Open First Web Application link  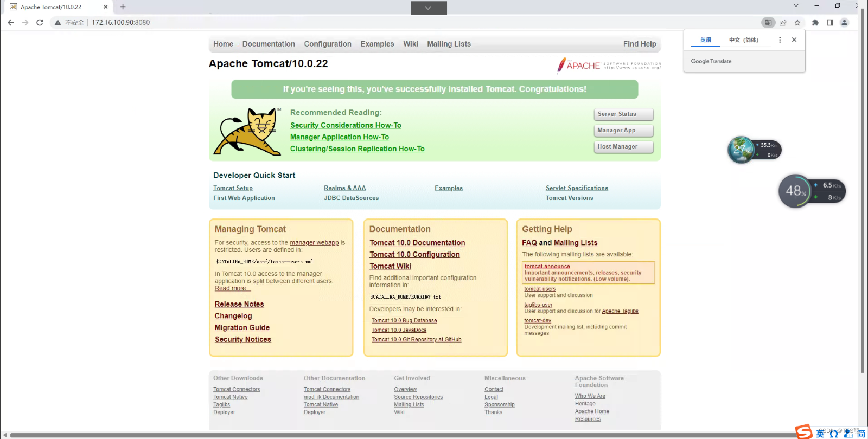pos(244,198)
